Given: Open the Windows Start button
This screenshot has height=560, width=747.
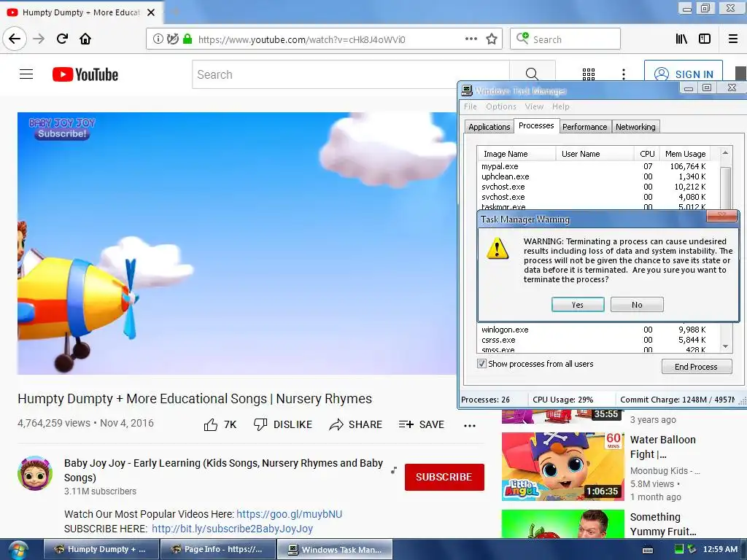Looking at the screenshot, I should (18, 550).
